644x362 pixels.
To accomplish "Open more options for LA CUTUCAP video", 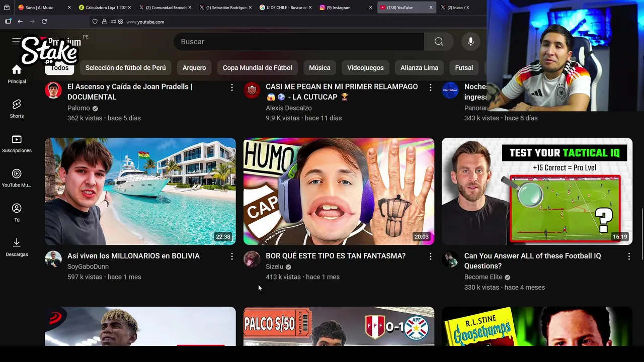I will point(430,87).
